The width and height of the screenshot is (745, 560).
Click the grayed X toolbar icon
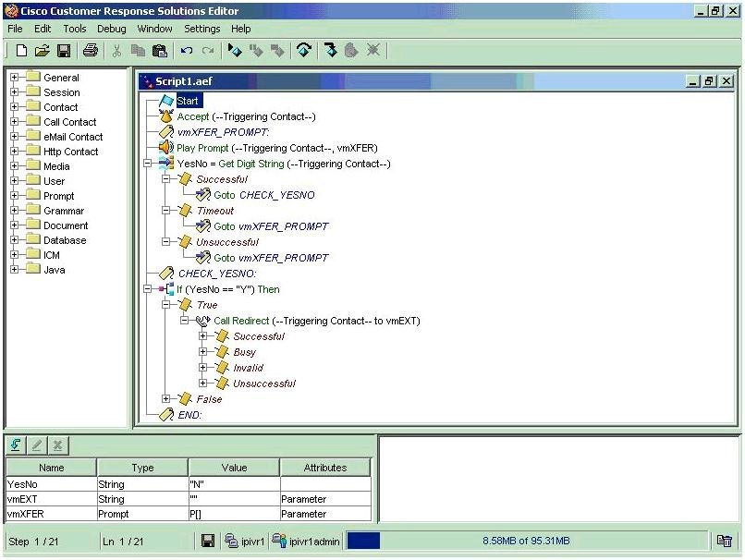point(373,50)
